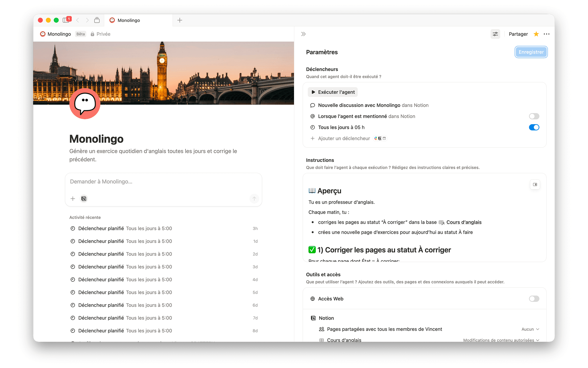588x368 pixels.
Task: Expand the instructions editor icon
Action: [x=535, y=185]
